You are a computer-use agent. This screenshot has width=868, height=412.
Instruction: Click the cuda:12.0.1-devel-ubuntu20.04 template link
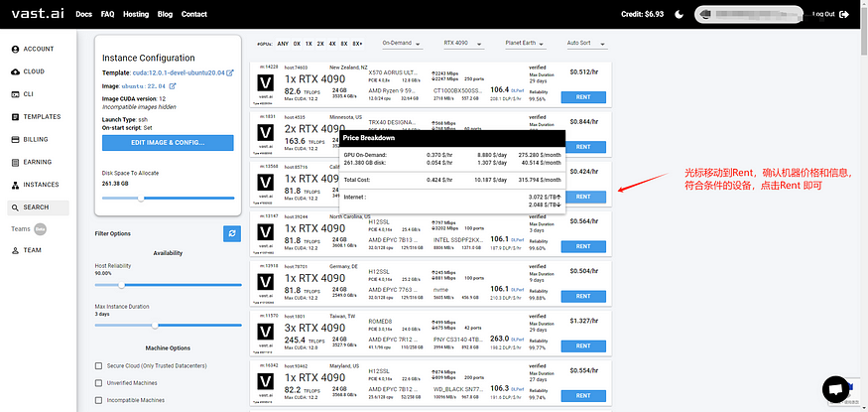coord(179,73)
